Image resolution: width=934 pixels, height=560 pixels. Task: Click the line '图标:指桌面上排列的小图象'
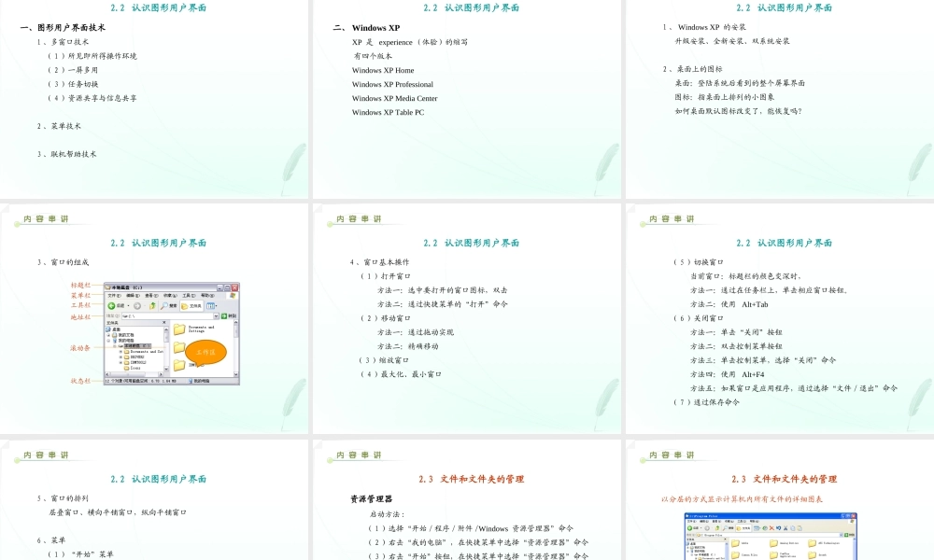(x=725, y=97)
